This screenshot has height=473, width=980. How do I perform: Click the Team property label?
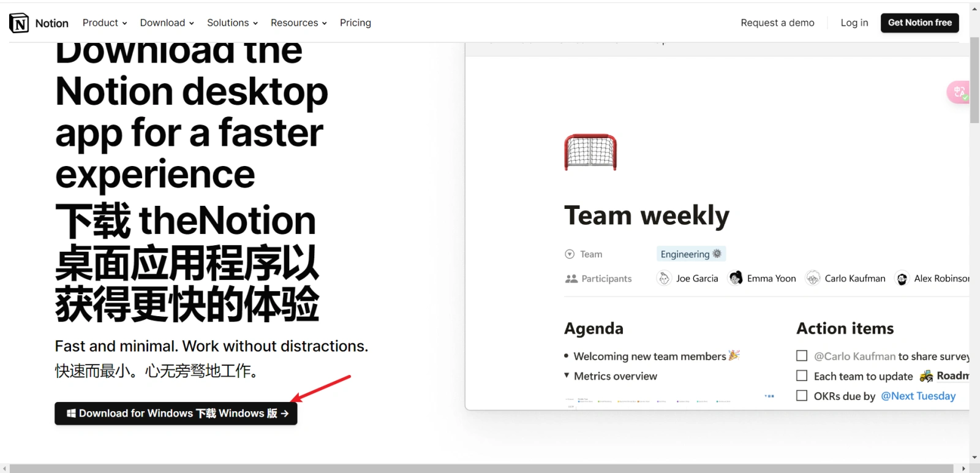coord(591,254)
